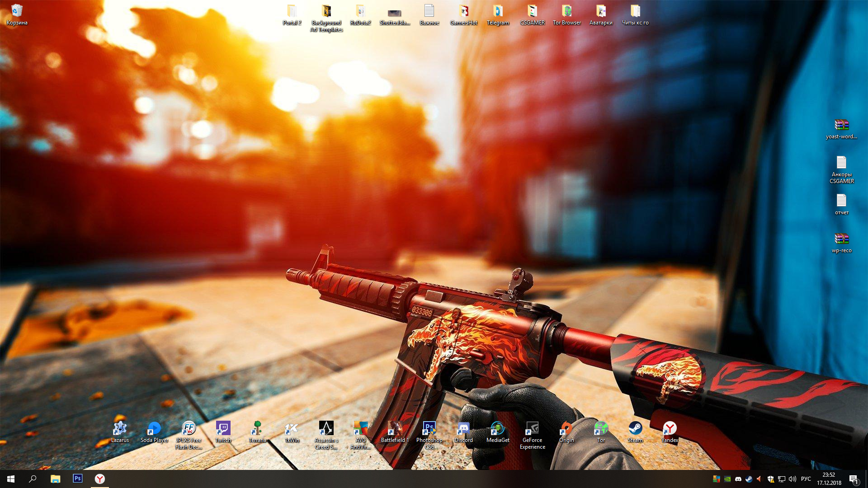This screenshot has width=868, height=488.
Task: Select the Discord desktop icon
Action: pyautogui.click(x=463, y=432)
